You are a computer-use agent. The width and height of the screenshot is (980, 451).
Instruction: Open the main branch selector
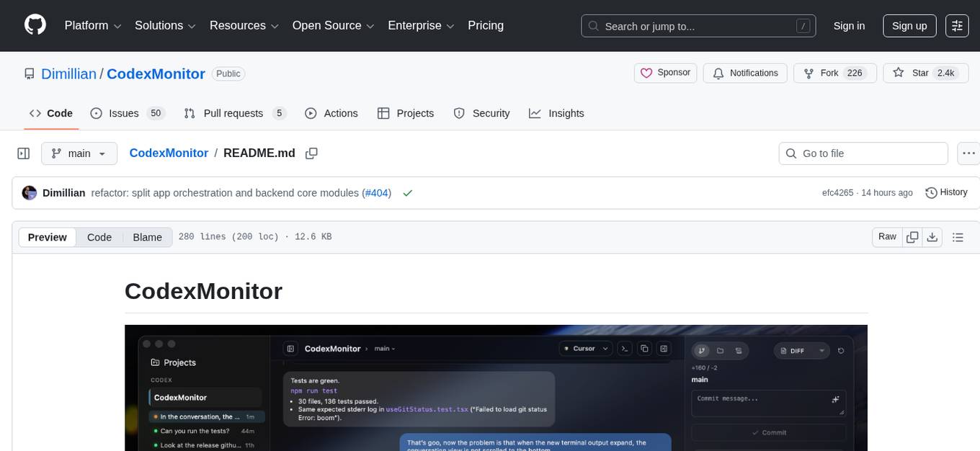coord(79,153)
